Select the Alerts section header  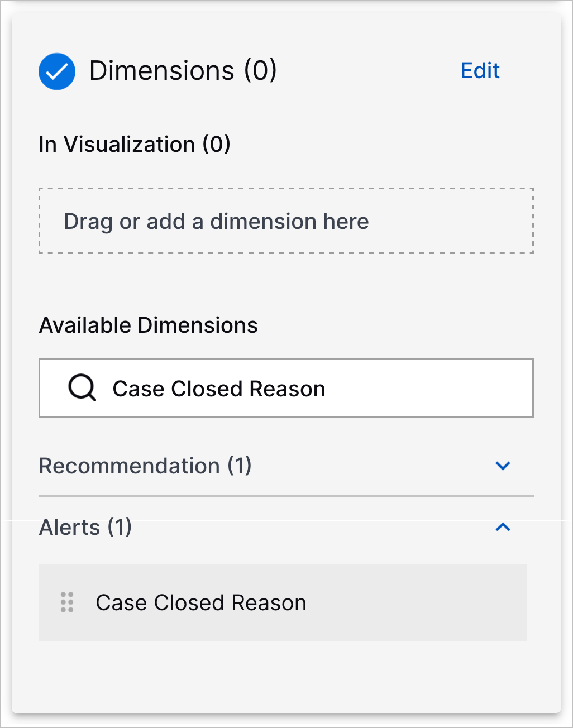click(85, 527)
